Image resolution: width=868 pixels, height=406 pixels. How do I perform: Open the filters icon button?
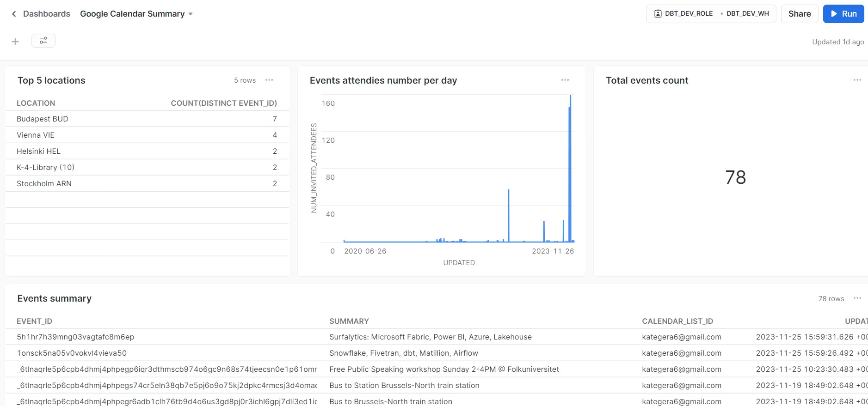click(x=43, y=41)
